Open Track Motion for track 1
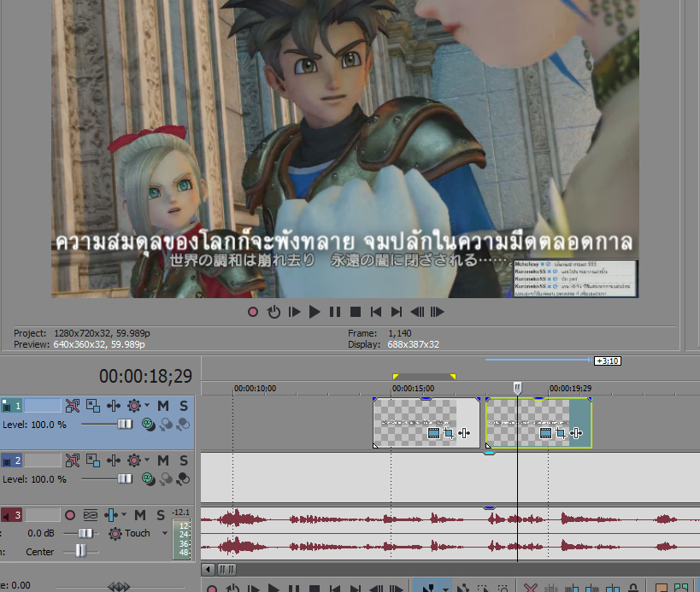This screenshot has width=700, height=592. click(x=93, y=406)
